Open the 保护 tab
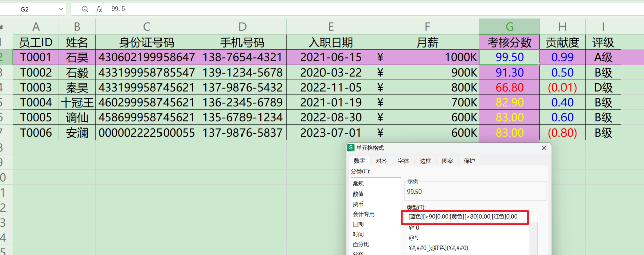 point(469,161)
